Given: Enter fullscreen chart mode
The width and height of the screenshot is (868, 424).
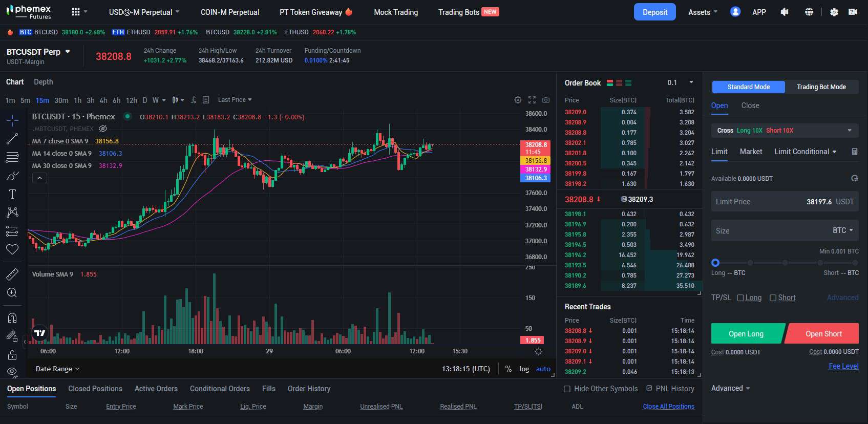Looking at the screenshot, I should pos(532,100).
